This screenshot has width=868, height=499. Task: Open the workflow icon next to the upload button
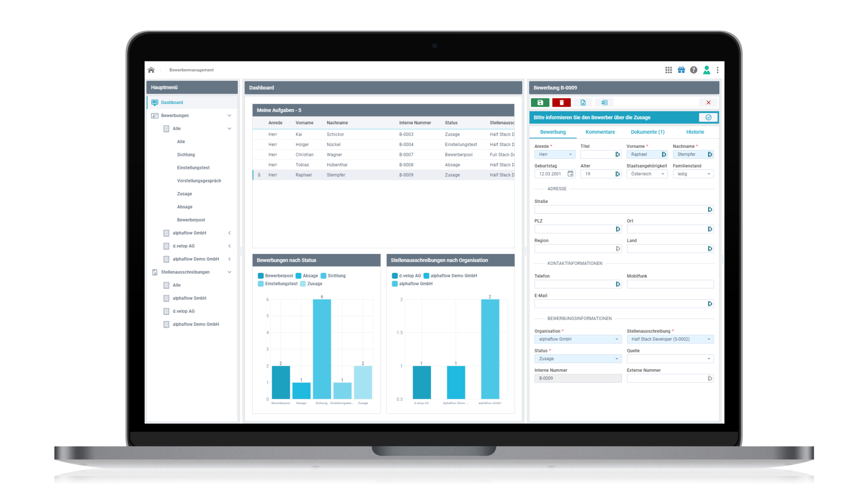click(x=604, y=103)
